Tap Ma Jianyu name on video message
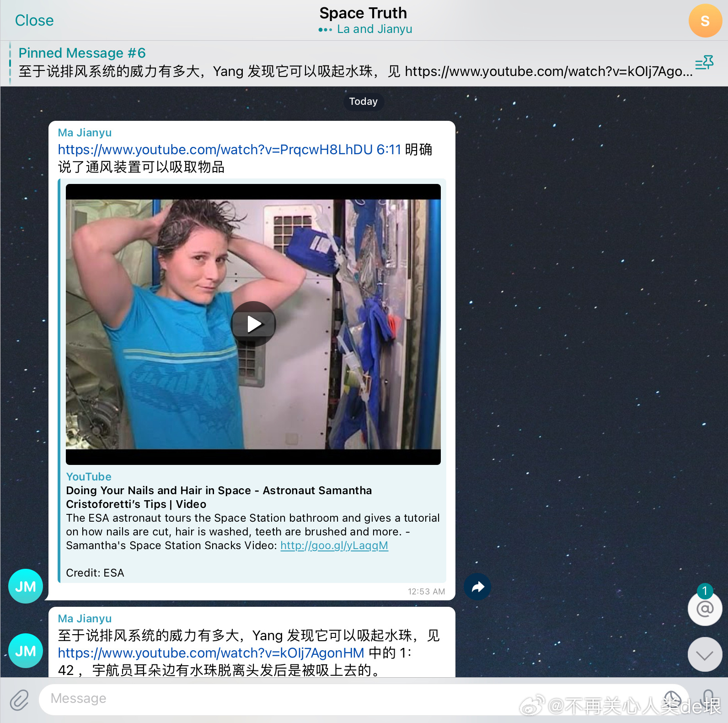 (85, 133)
